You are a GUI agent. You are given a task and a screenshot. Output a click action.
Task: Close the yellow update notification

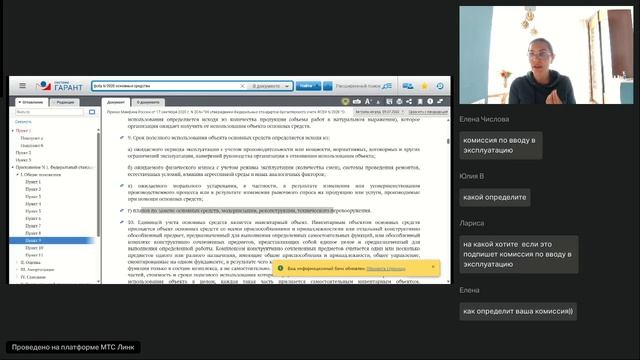coord(433,267)
